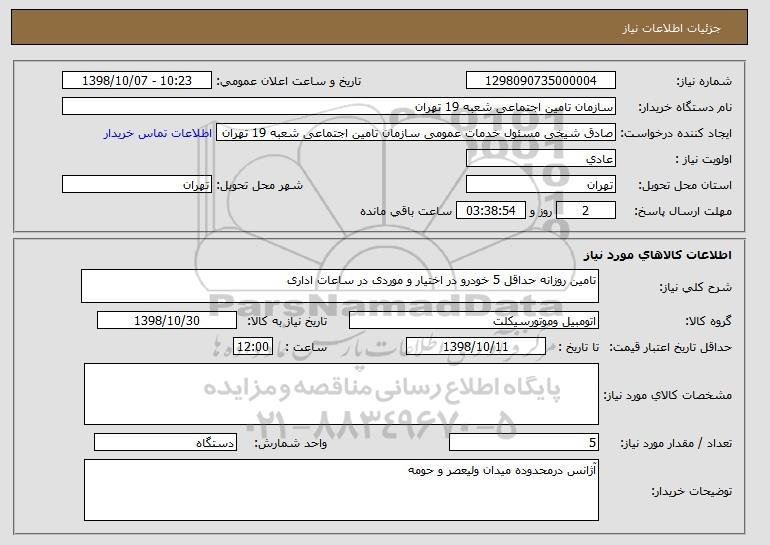This screenshot has height=545, width=770.
Task: Select the price validity date 1398/10/11
Action: (476, 347)
